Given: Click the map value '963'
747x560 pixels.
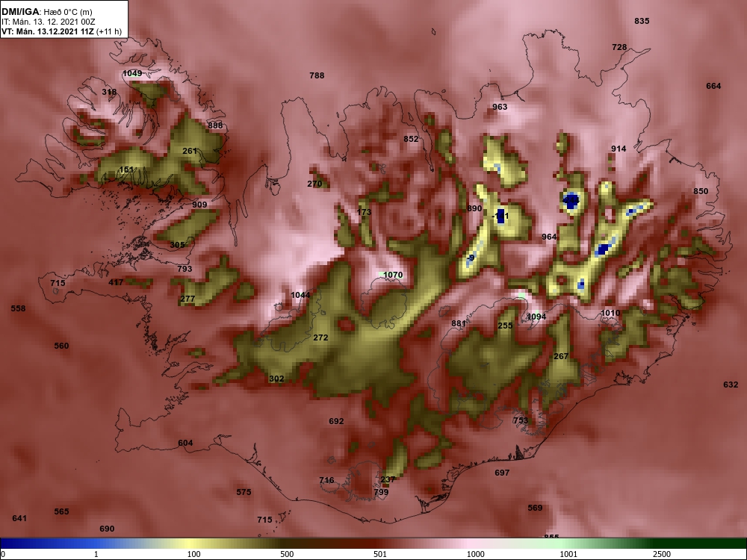Looking at the screenshot, I should (x=500, y=107).
